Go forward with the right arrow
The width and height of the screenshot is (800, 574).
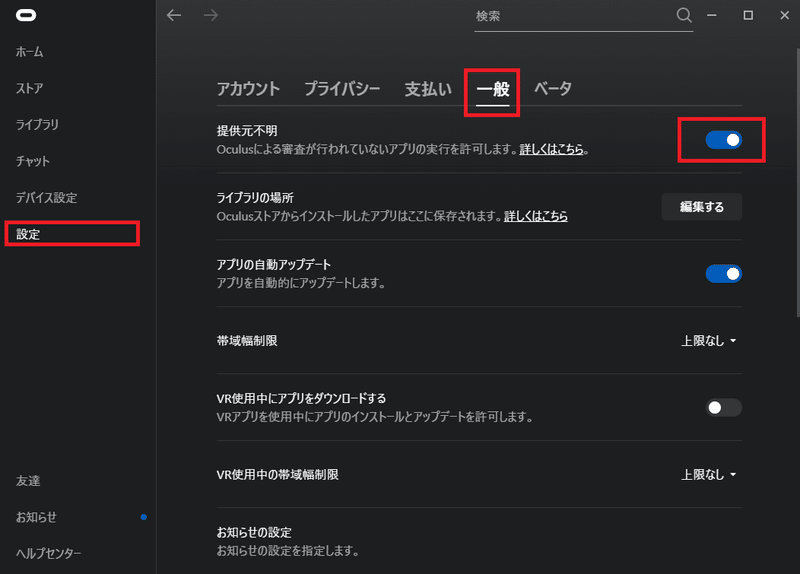click(x=211, y=15)
